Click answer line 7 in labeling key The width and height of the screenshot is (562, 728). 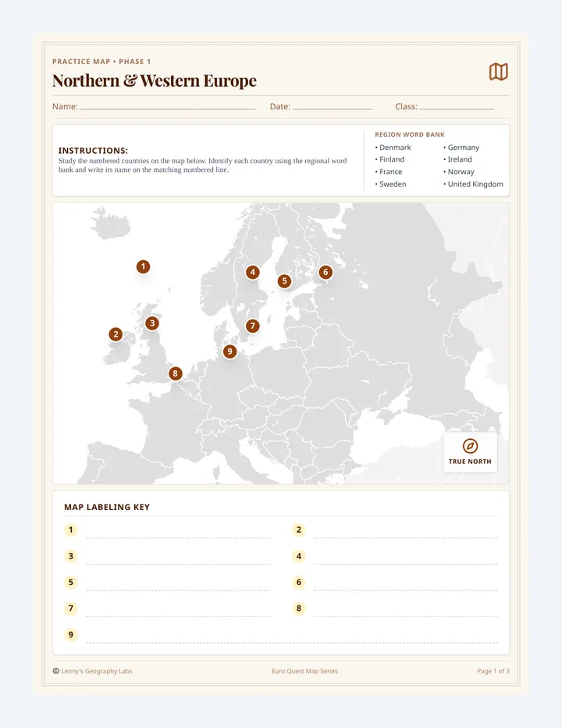point(178,610)
